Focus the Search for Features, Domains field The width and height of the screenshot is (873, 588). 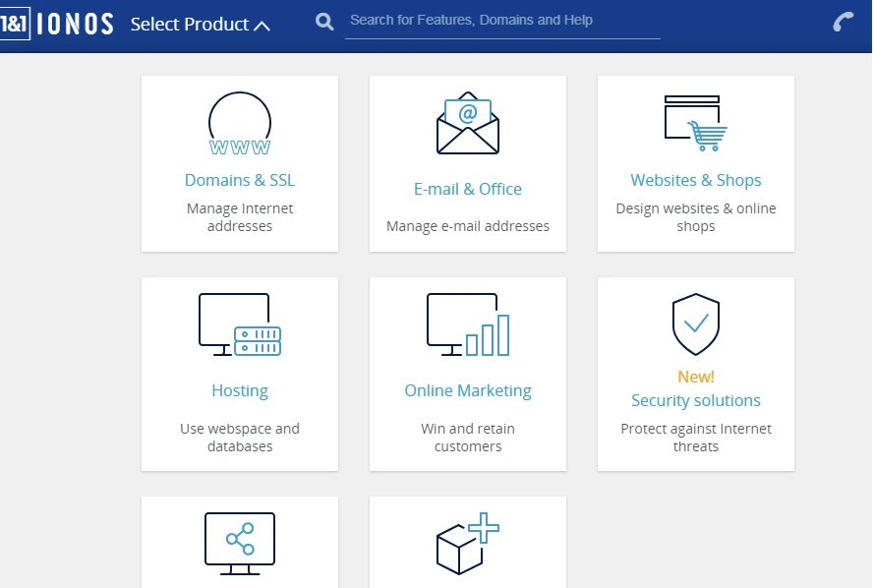point(502,21)
